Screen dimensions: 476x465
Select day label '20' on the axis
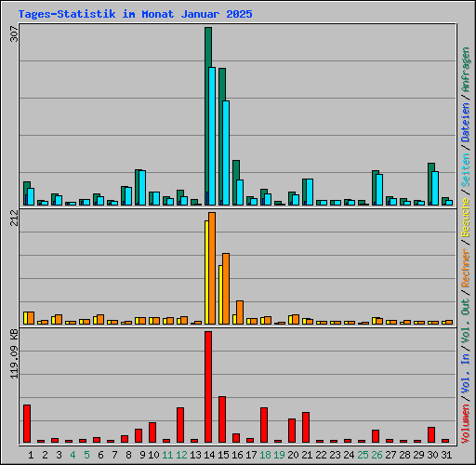point(293,455)
